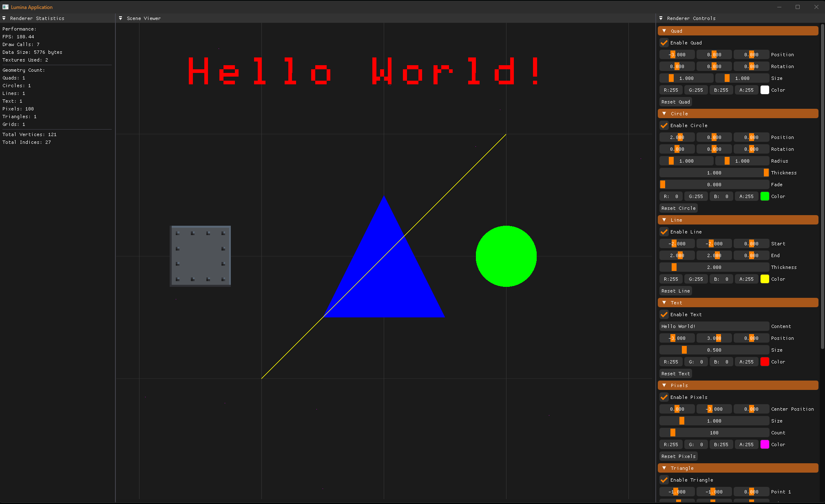Image resolution: width=825 pixels, height=504 pixels.
Task: Uncheck the Enable Quad checkbox
Action: click(x=664, y=42)
